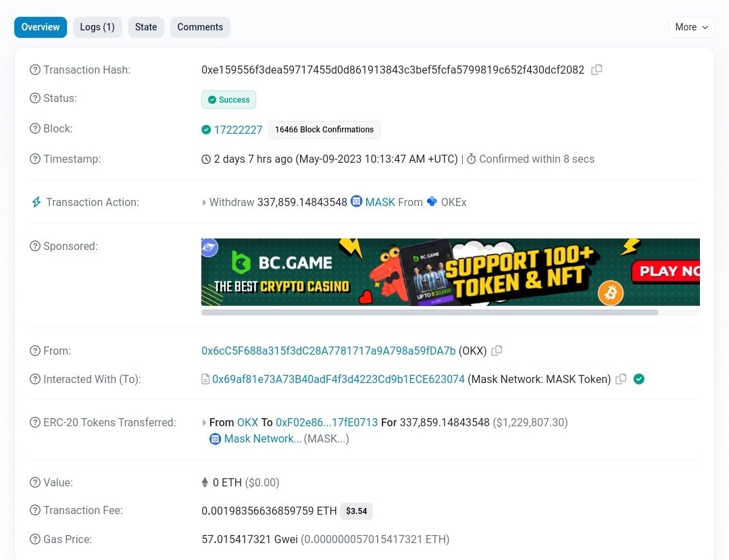Click the green check beside block number
Image resolution: width=729 pixels, height=560 pixels.
(206, 130)
